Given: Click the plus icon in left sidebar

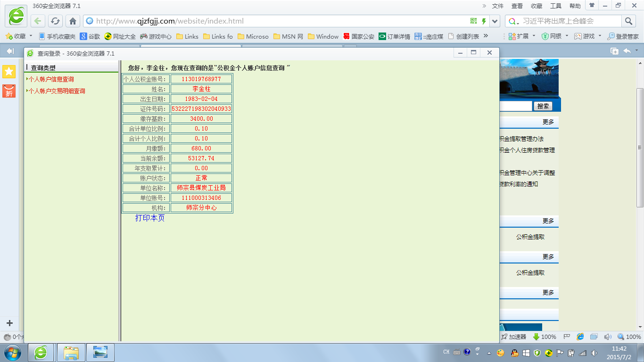Looking at the screenshot, I should click(9, 323).
